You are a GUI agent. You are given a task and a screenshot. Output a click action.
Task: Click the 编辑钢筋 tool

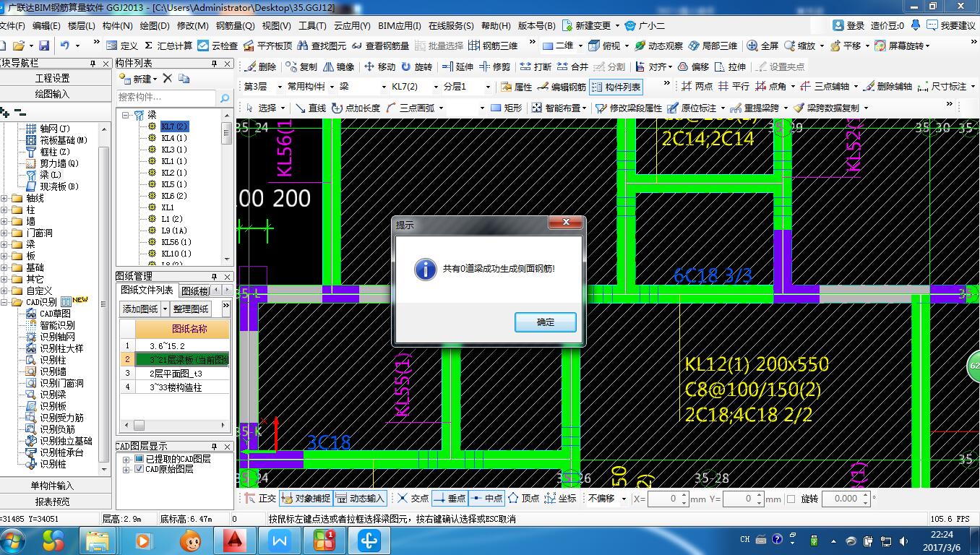562,87
